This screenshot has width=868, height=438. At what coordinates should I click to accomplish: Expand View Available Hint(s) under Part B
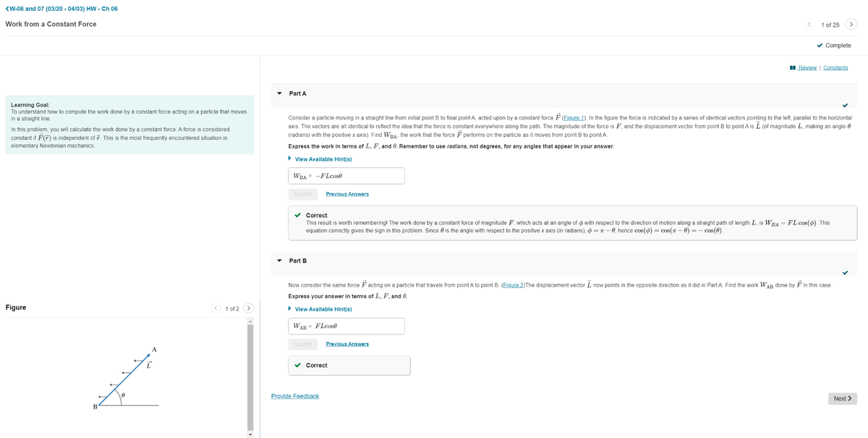tap(323, 309)
